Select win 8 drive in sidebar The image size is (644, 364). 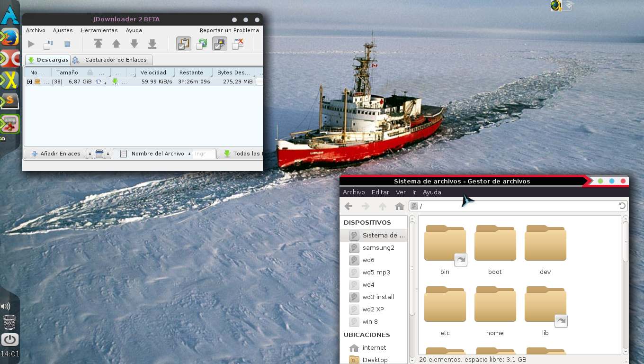click(374, 321)
